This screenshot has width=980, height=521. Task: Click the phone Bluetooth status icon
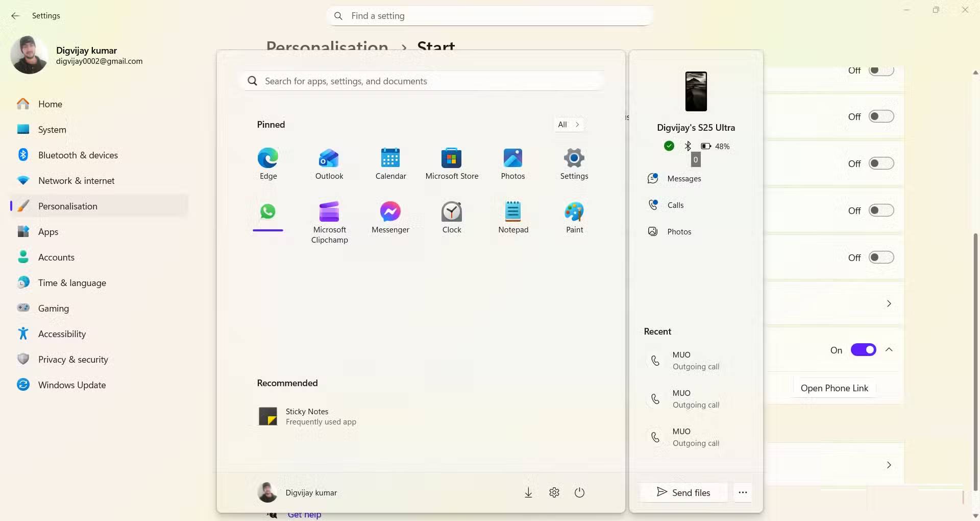click(x=688, y=146)
